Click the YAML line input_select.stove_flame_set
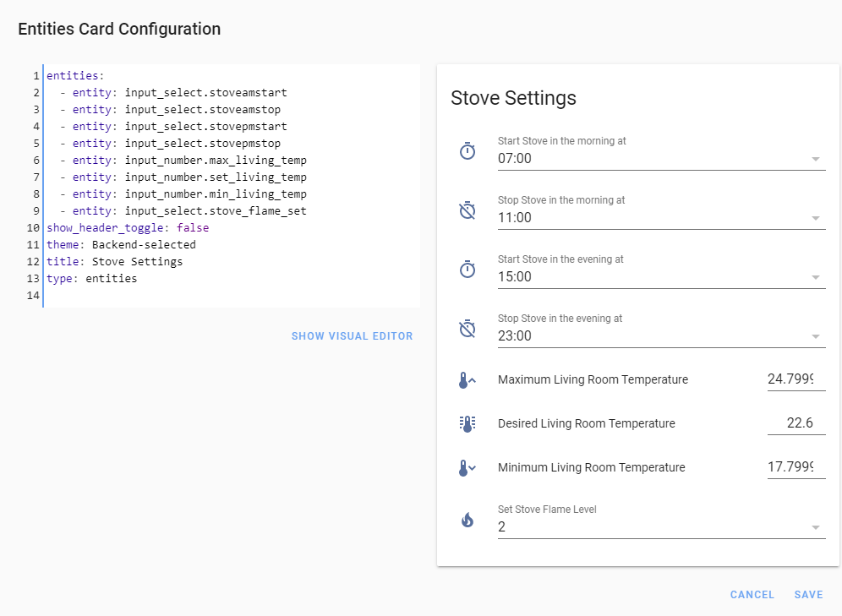 click(183, 211)
